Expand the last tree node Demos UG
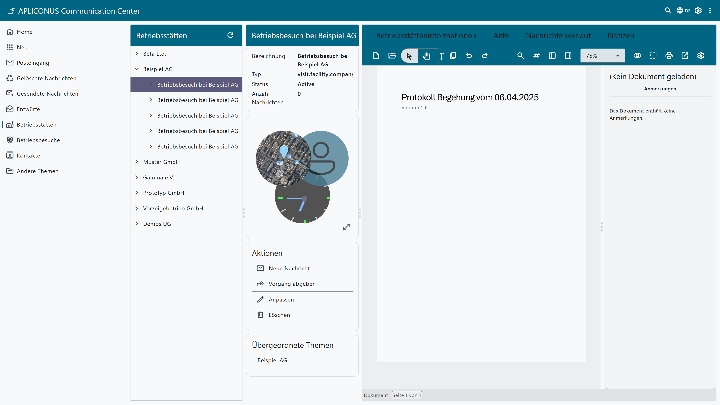 point(137,224)
